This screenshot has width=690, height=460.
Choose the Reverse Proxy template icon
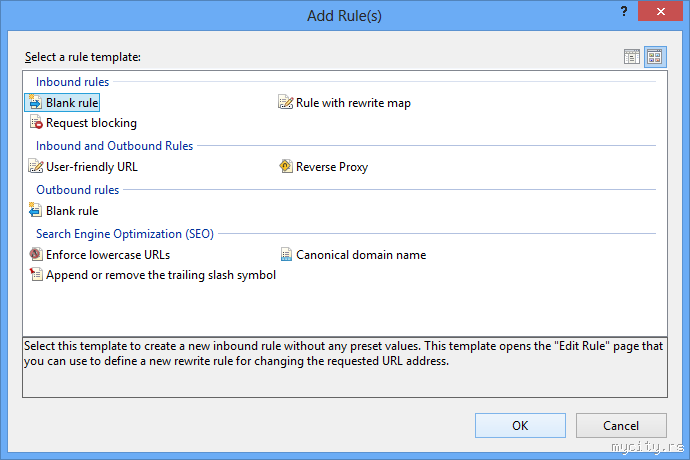[286, 167]
